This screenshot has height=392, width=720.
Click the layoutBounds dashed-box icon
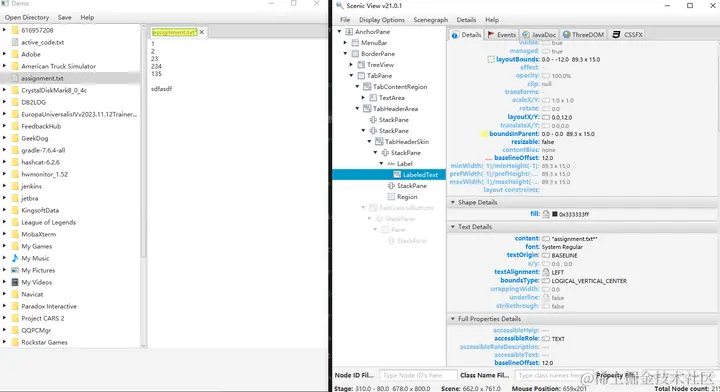491,59
